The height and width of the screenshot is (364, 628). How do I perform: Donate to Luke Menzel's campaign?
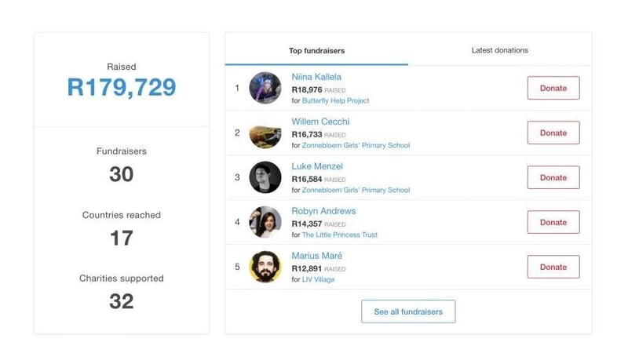click(x=553, y=177)
